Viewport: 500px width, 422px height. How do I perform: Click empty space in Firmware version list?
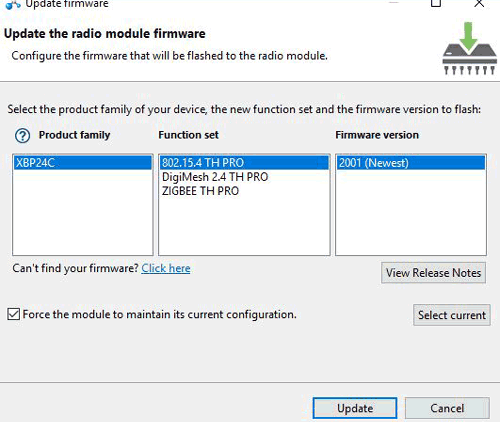pos(411,213)
